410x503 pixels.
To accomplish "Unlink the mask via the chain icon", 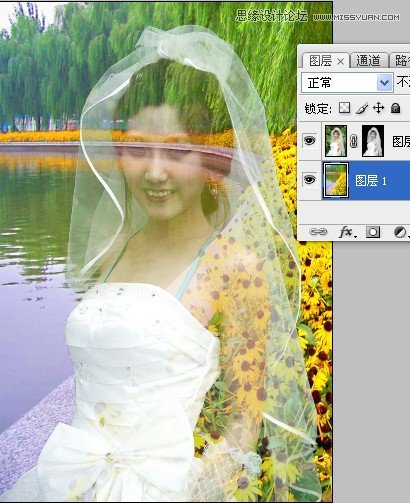I will click(354, 141).
